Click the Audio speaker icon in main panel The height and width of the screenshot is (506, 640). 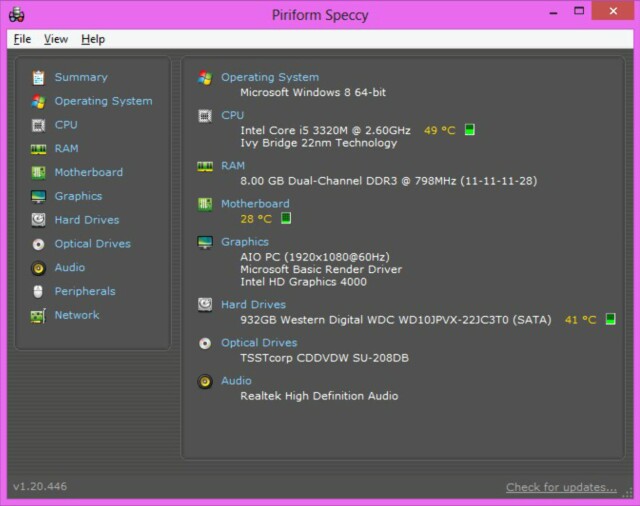click(205, 382)
